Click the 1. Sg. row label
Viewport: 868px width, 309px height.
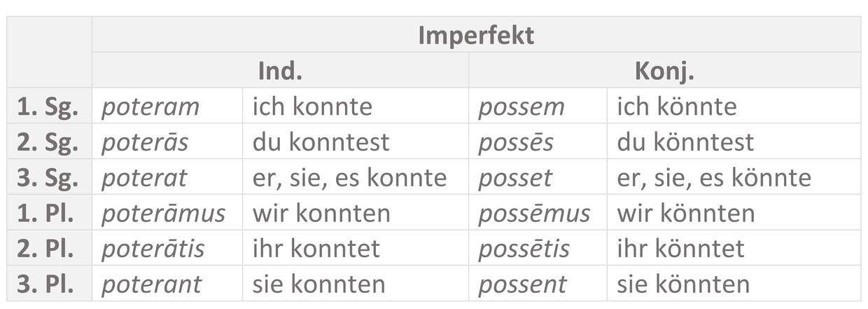point(48,107)
